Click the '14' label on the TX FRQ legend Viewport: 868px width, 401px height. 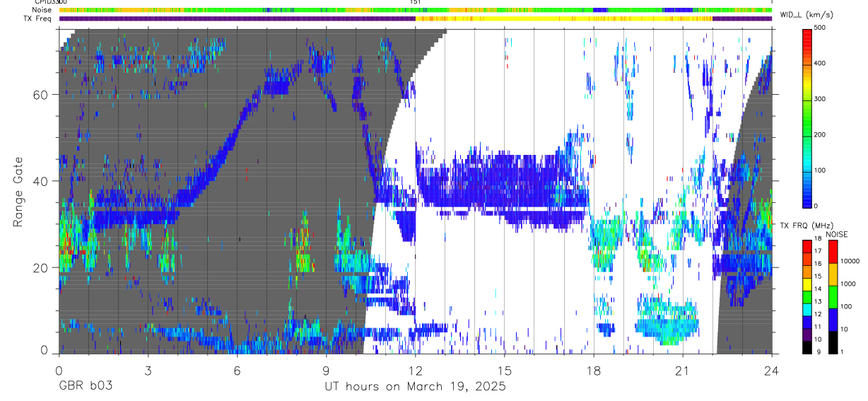click(x=818, y=289)
